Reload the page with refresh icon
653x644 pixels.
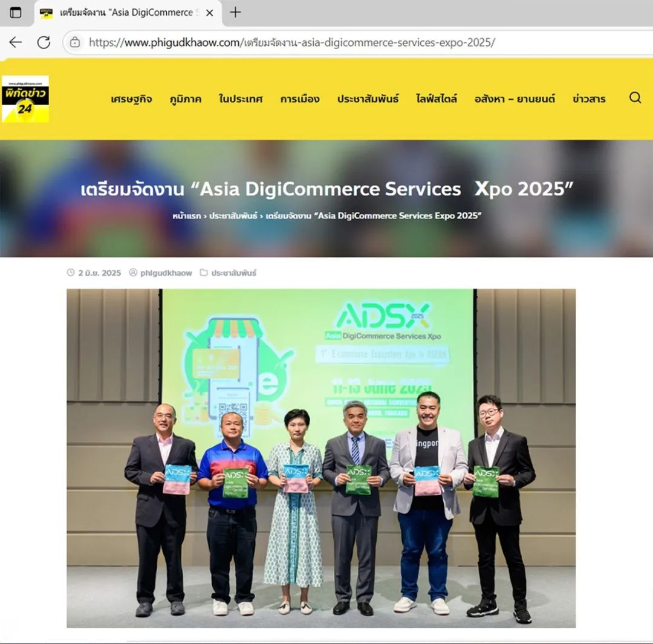pos(44,42)
